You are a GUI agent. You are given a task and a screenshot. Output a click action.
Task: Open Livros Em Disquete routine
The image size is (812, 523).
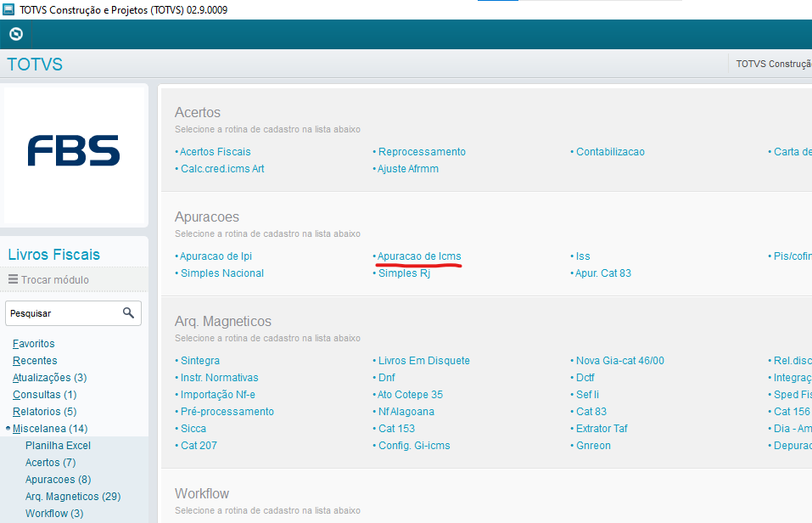click(x=424, y=361)
